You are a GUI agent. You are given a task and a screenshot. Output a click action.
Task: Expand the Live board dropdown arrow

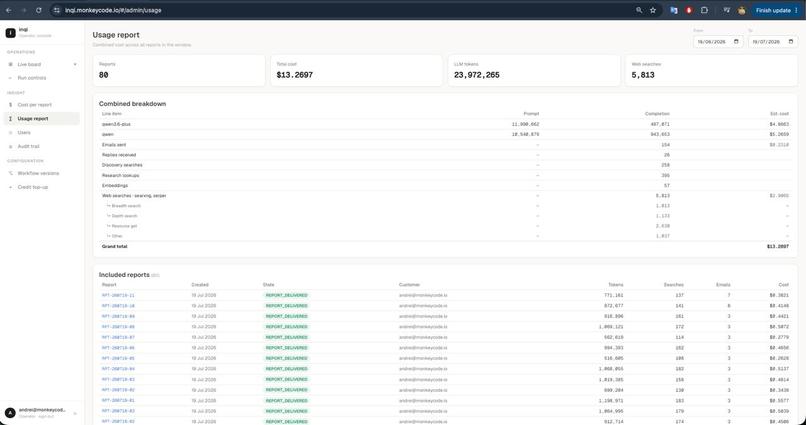[x=75, y=64]
